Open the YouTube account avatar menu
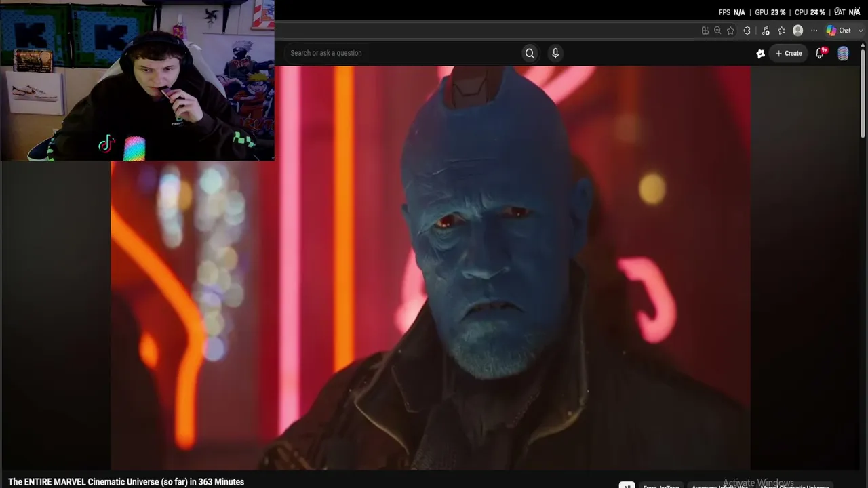The image size is (868, 488). click(x=843, y=54)
